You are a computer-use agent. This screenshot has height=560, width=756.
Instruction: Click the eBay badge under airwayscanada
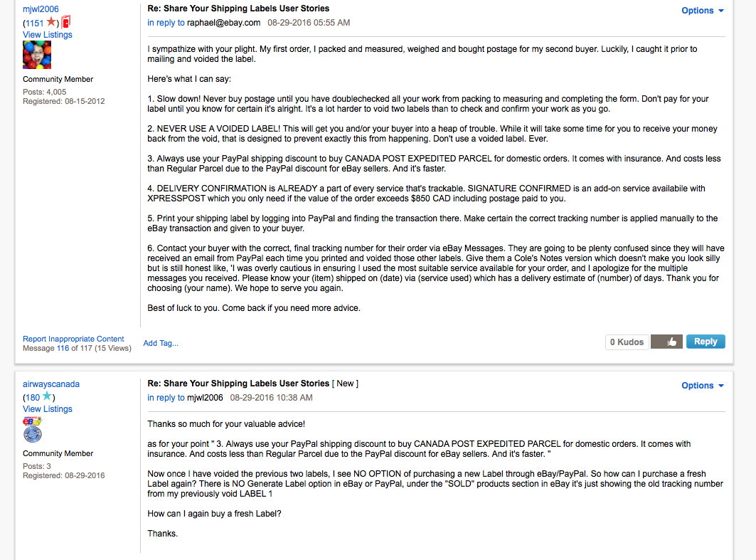click(x=33, y=421)
